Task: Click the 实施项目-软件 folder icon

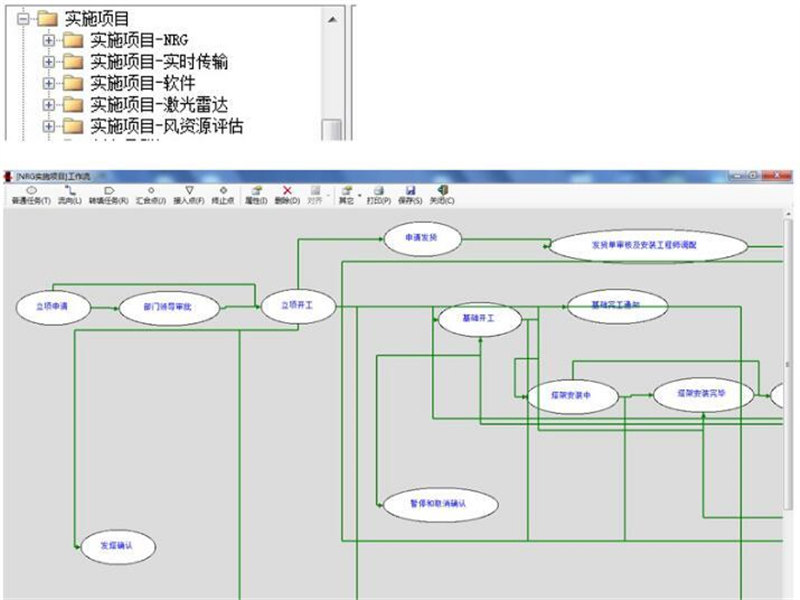Action: click(73, 83)
